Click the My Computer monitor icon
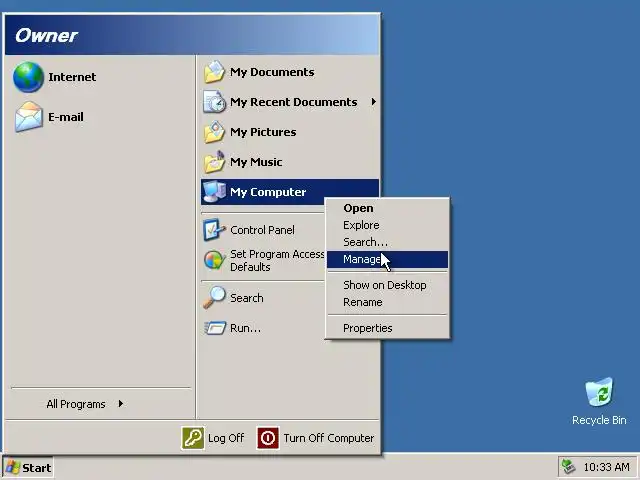This screenshot has height=480, width=640. pyautogui.click(x=214, y=192)
